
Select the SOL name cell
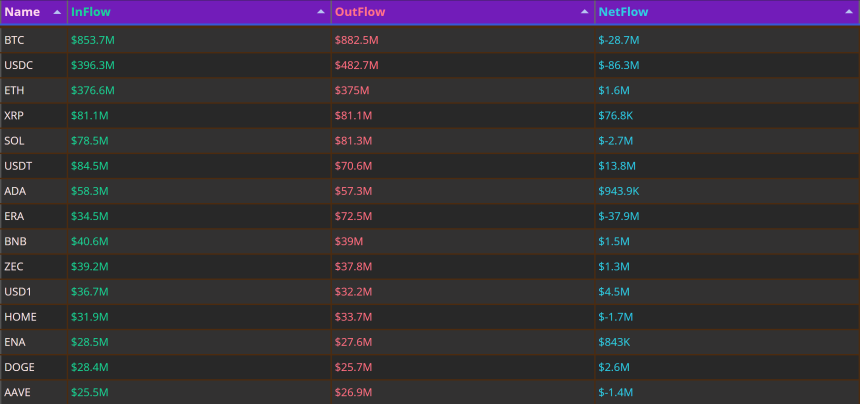coord(34,141)
